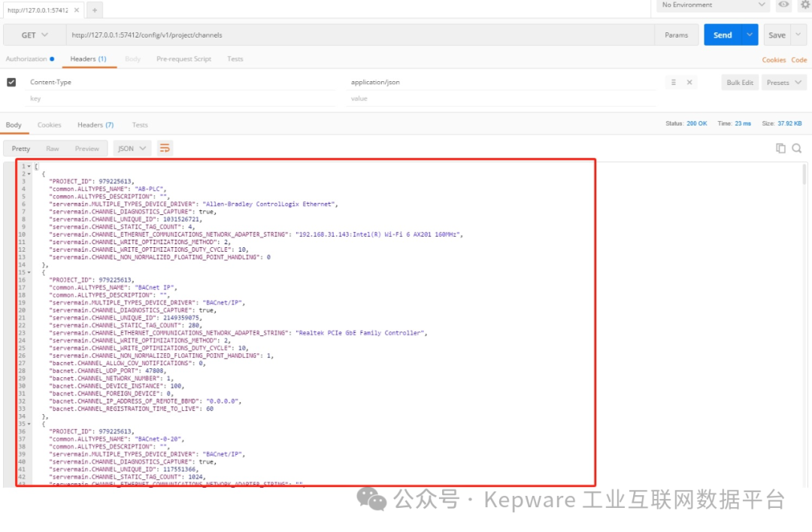Click the request URL field
The image size is (812, 532).
click(x=360, y=35)
